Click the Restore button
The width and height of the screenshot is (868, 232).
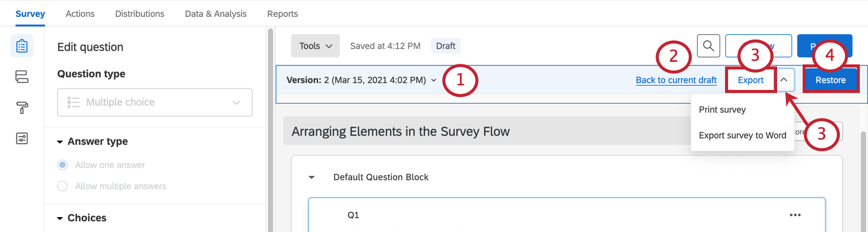(x=830, y=80)
